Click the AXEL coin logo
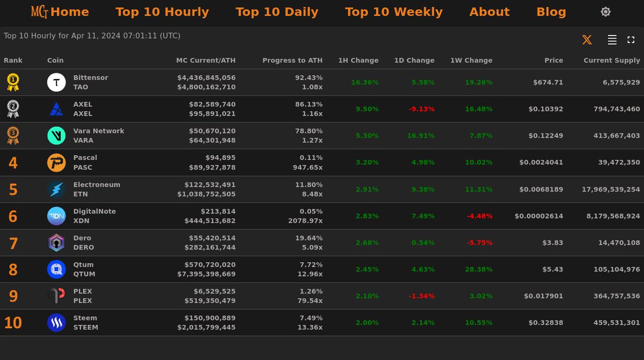The width and height of the screenshot is (644, 360). click(x=56, y=109)
